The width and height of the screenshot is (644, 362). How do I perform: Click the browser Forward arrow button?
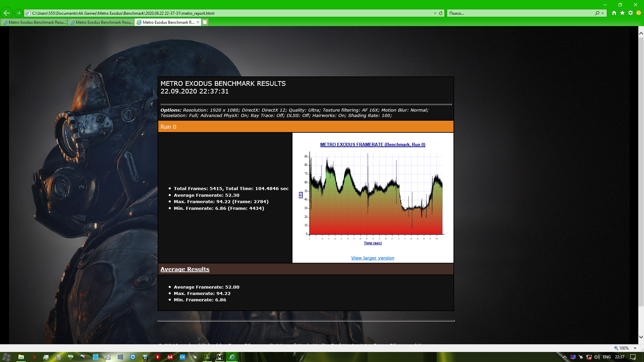(x=18, y=13)
